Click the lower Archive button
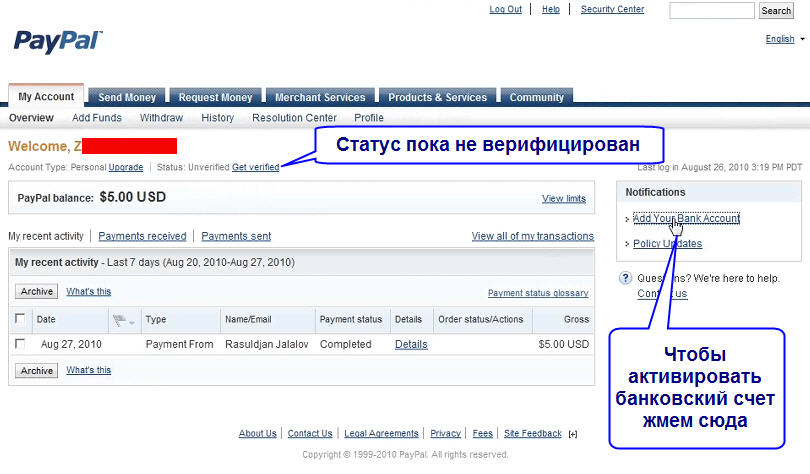Viewport: 810px width, 474px height. click(x=37, y=371)
